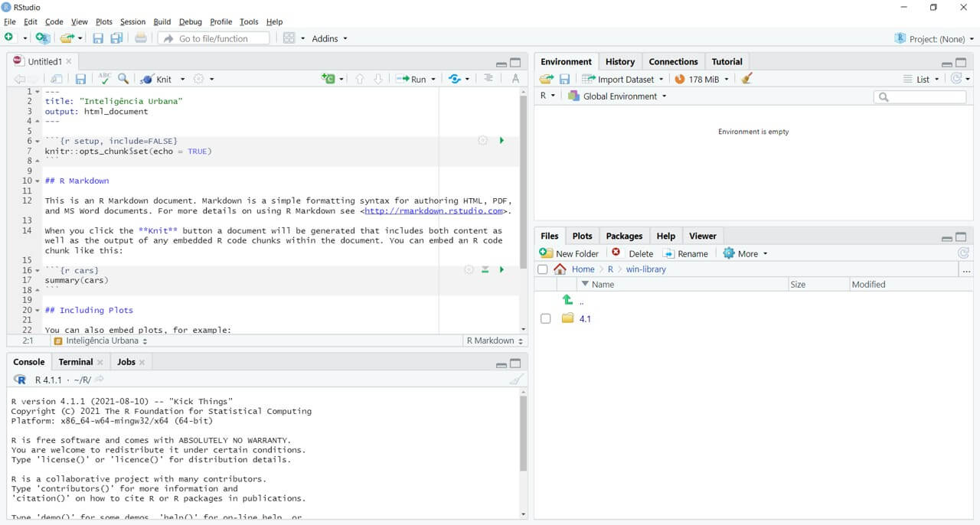Expand the Run button dropdown arrow

tap(432, 79)
